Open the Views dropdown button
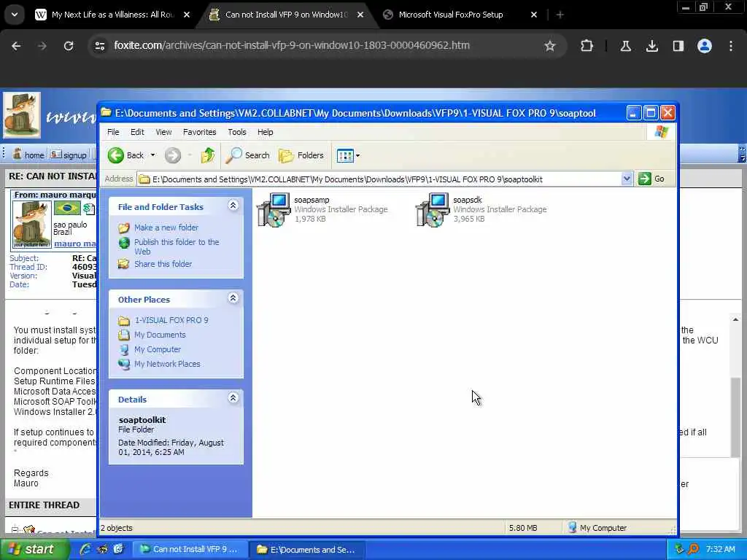 348,155
